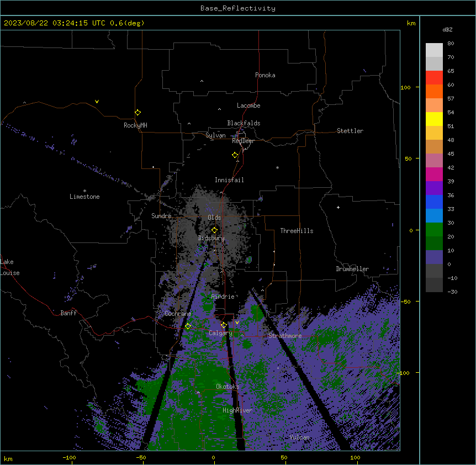Click the Drumheller label
The image size is (476, 465).
pyautogui.click(x=352, y=269)
